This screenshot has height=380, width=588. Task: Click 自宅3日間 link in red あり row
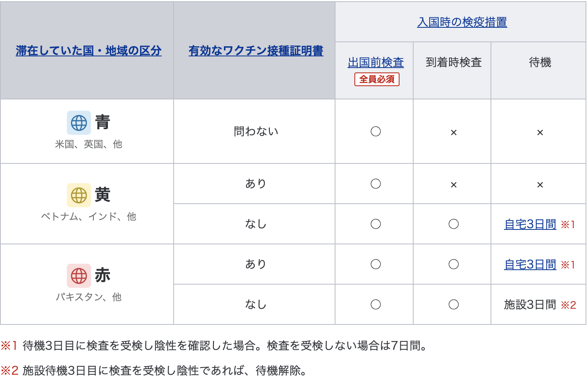click(x=530, y=264)
